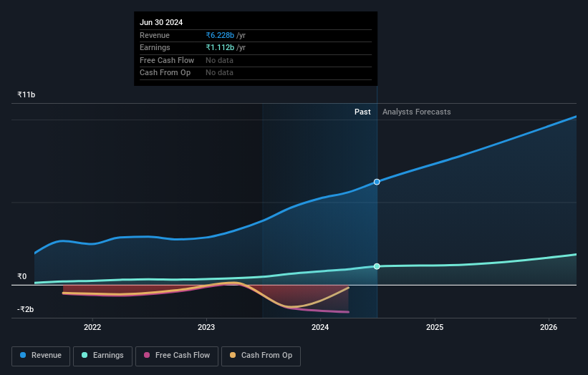Toggle the Free Cash Flow legend button
Screen dimensions: 588x375
click(177, 356)
